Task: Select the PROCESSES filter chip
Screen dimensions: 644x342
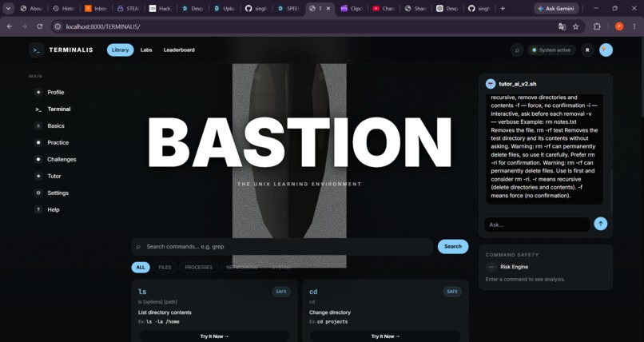Action: pos(198,267)
